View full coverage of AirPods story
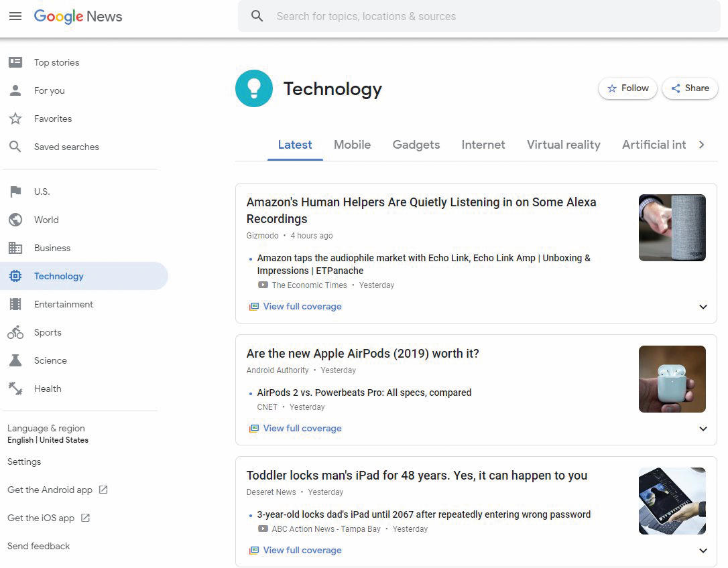The width and height of the screenshot is (728, 568). coord(302,428)
